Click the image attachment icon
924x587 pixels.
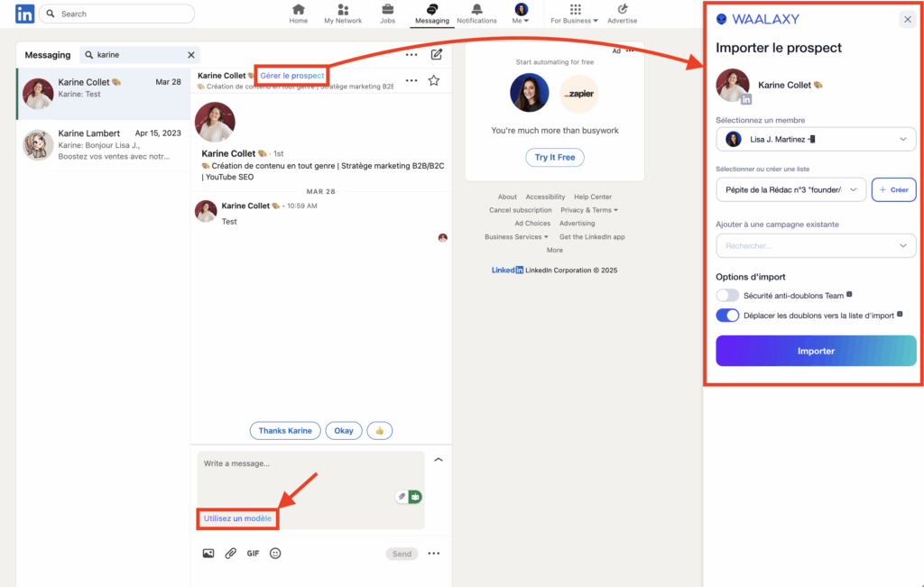click(208, 553)
